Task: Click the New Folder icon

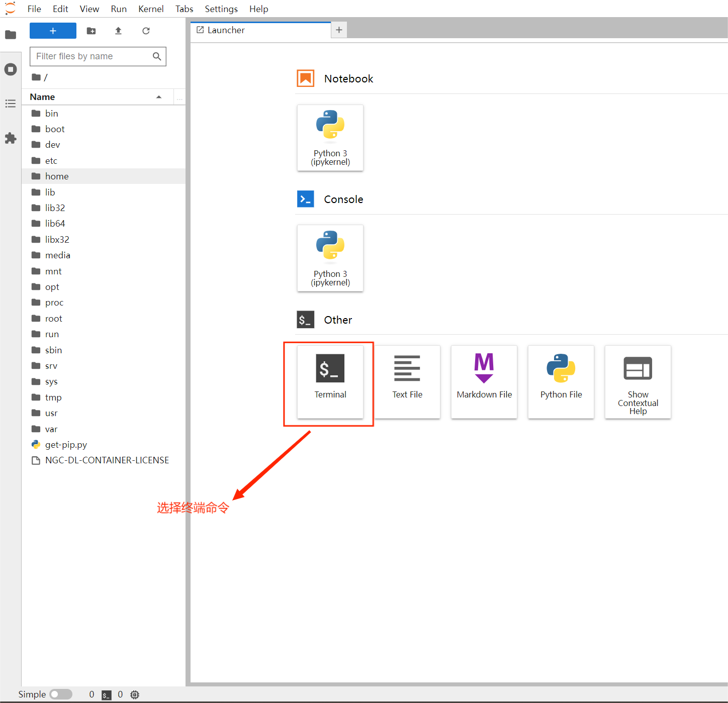Action: (91, 31)
